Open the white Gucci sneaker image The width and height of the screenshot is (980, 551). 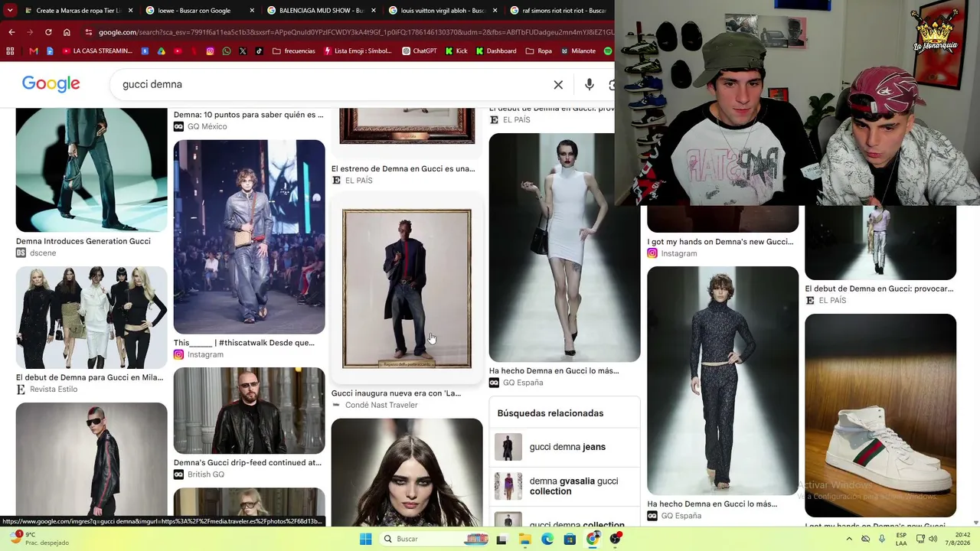[x=880, y=416]
